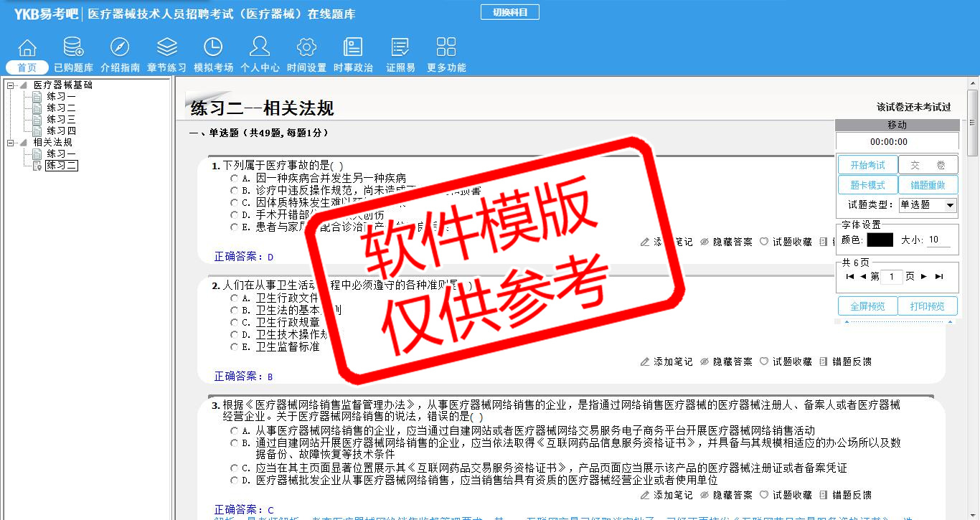Collapse the 相关法规 tree node
The image size is (980, 520).
point(11,143)
